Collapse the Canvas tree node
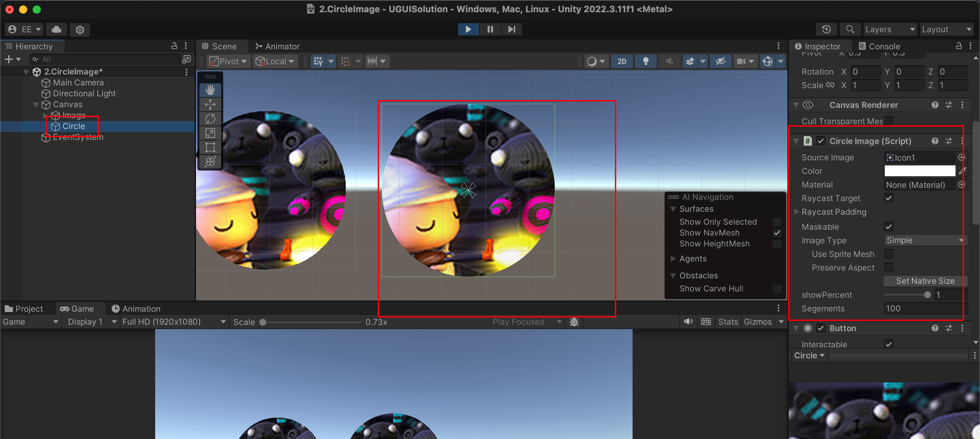This screenshot has height=439, width=980. pyautogui.click(x=36, y=104)
